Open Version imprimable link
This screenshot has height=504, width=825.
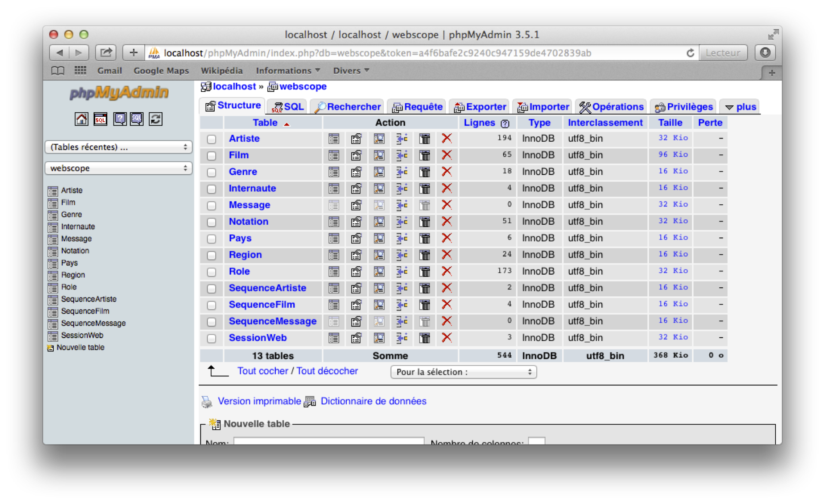(259, 401)
